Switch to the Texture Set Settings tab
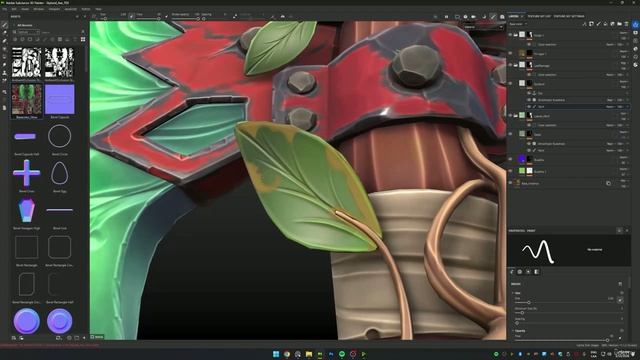Screen dimensions: 640x360 click(569, 16)
